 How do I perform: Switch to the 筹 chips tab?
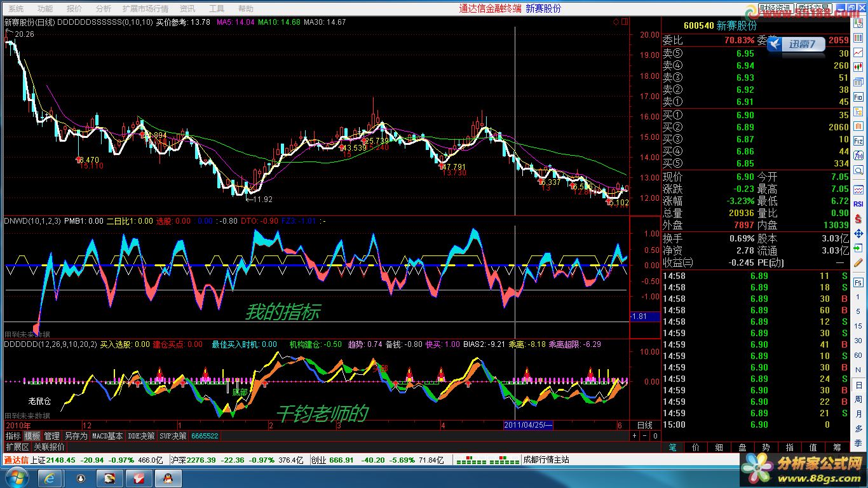[x=837, y=447]
